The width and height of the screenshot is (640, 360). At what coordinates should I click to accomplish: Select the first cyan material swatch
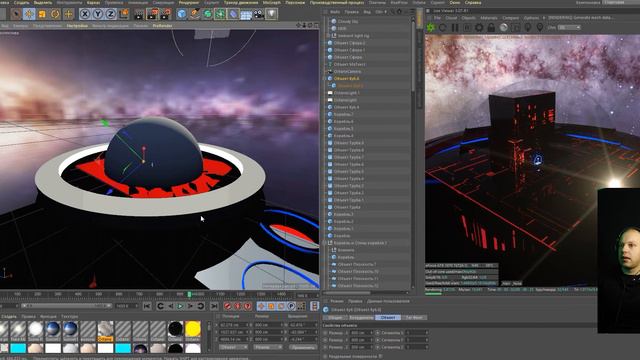pyautogui.click(x=18, y=348)
